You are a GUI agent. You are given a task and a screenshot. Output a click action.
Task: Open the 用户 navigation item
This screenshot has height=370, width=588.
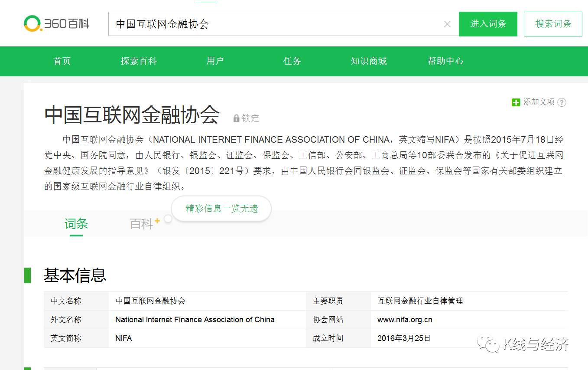(x=215, y=61)
